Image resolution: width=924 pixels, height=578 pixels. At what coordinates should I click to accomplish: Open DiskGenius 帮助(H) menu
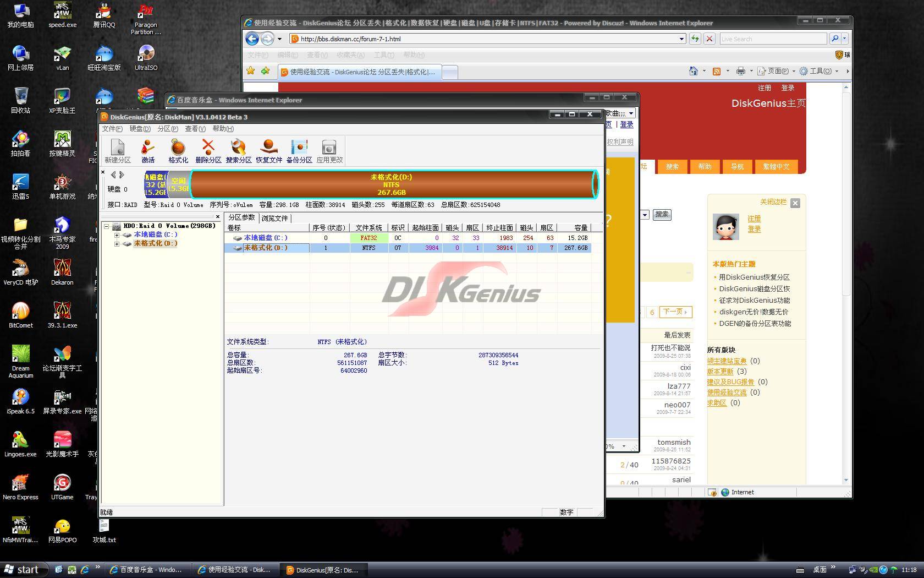click(x=223, y=129)
